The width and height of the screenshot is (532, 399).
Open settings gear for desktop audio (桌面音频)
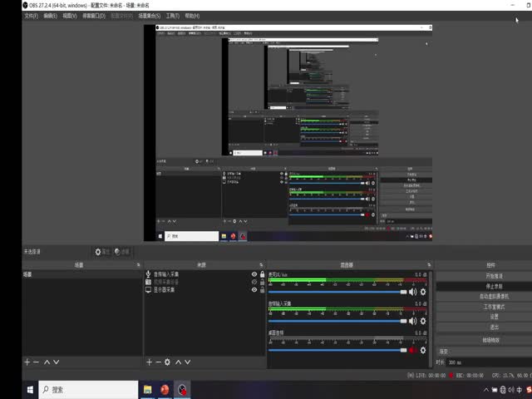point(422,350)
